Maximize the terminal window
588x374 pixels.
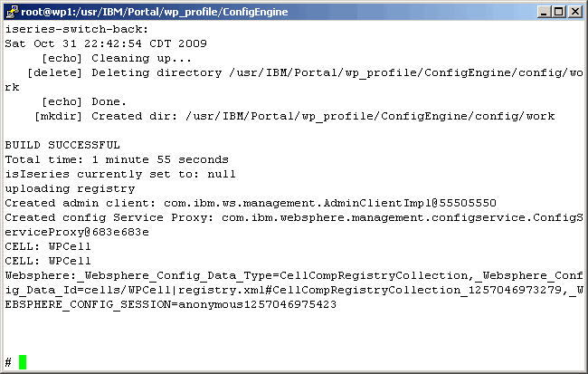pyautogui.click(x=556, y=11)
